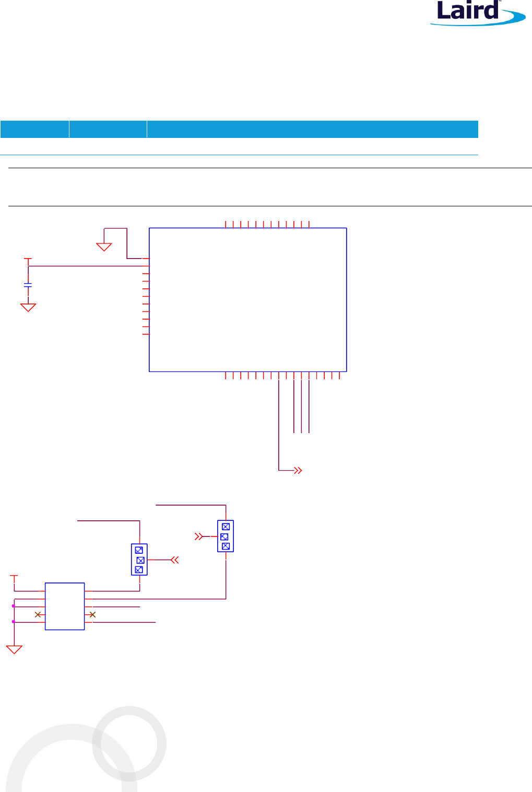The height and width of the screenshot is (792, 532).
Task: Click no-connect X on small IC's right side
Action: tap(92, 614)
